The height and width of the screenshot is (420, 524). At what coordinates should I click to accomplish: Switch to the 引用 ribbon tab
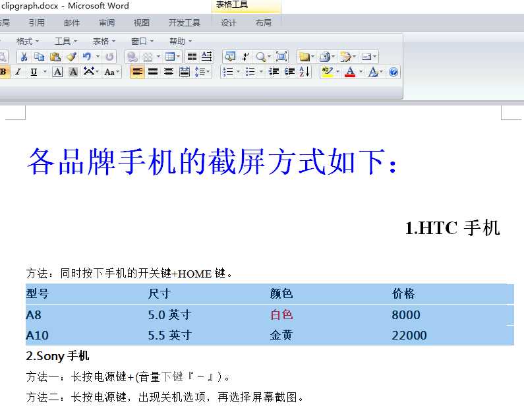[x=36, y=22]
